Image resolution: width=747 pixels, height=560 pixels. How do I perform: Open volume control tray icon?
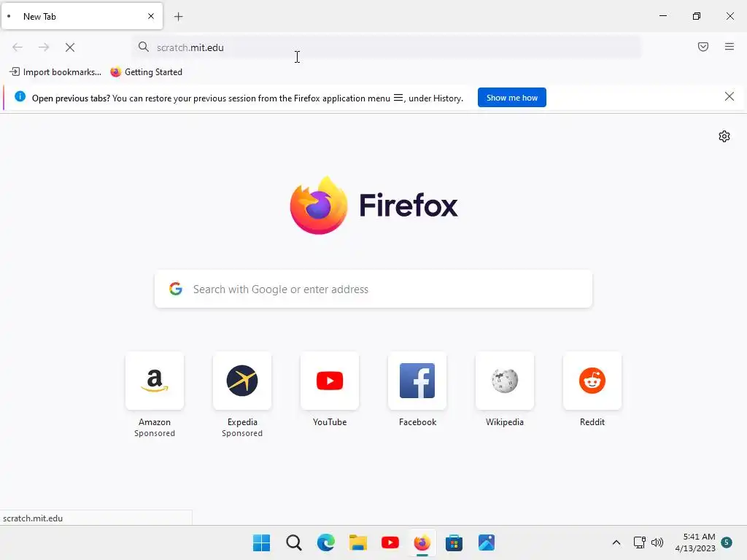[657, 542]
